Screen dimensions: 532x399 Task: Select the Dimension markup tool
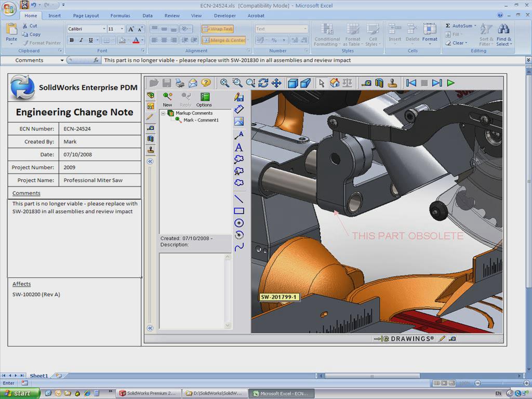click(x=239, y=109)
